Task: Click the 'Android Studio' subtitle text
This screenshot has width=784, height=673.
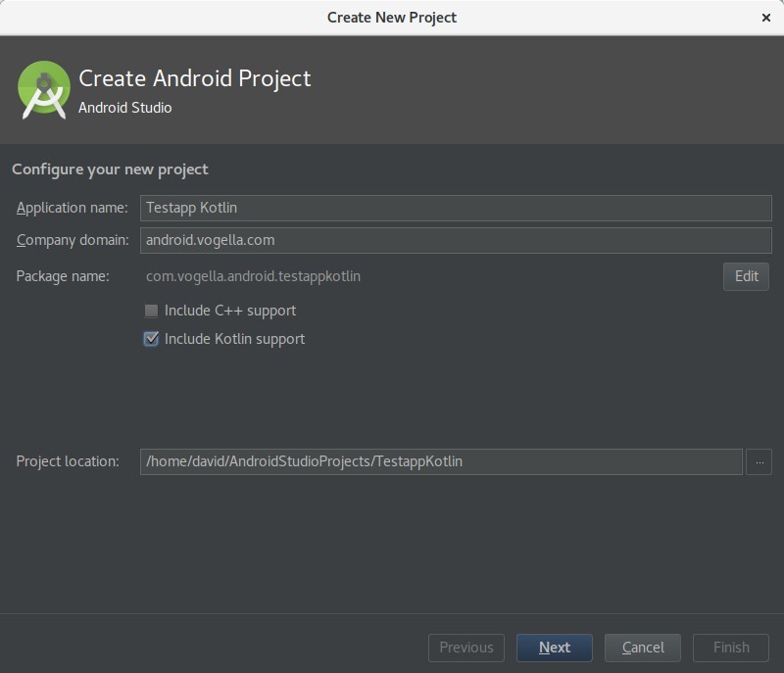Action: tap(125, 108)
